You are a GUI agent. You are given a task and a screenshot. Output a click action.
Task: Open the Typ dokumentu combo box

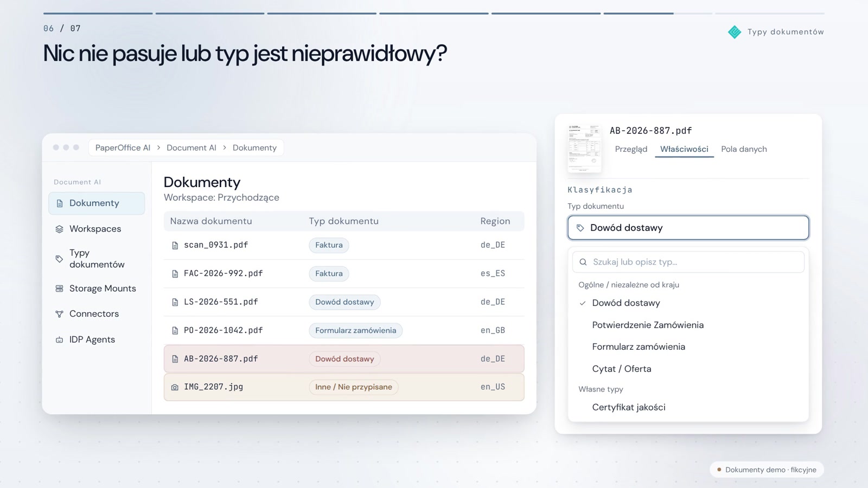coord(688,228)
